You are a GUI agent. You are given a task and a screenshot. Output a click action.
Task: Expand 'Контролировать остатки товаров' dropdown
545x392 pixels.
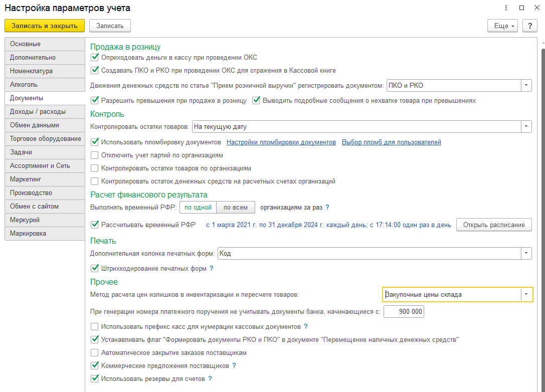(526, 127)
